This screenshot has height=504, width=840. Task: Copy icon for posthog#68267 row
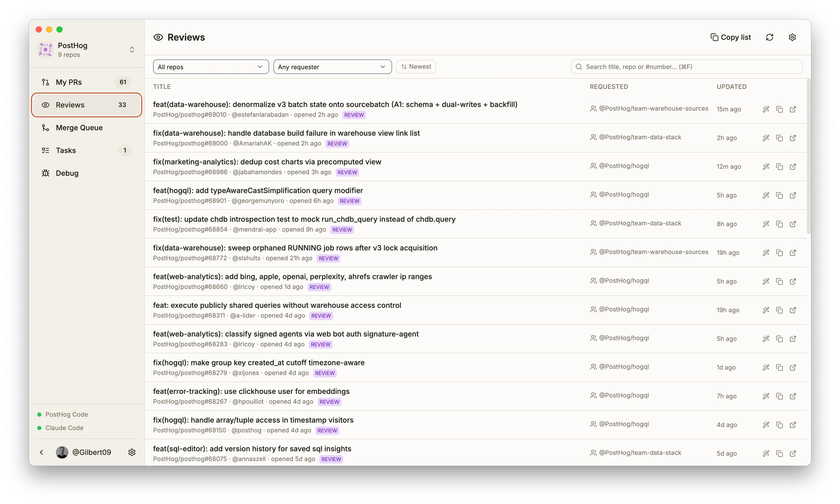point(779,396)
